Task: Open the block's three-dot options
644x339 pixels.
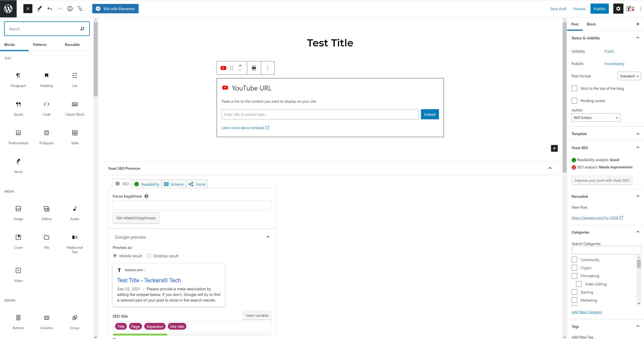Action: (x=268, y=68)
